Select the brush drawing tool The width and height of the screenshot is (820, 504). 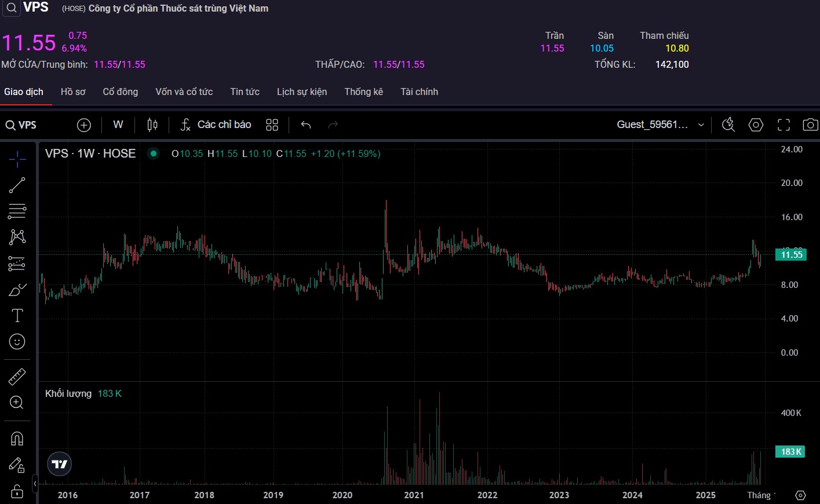coord(17,290)
